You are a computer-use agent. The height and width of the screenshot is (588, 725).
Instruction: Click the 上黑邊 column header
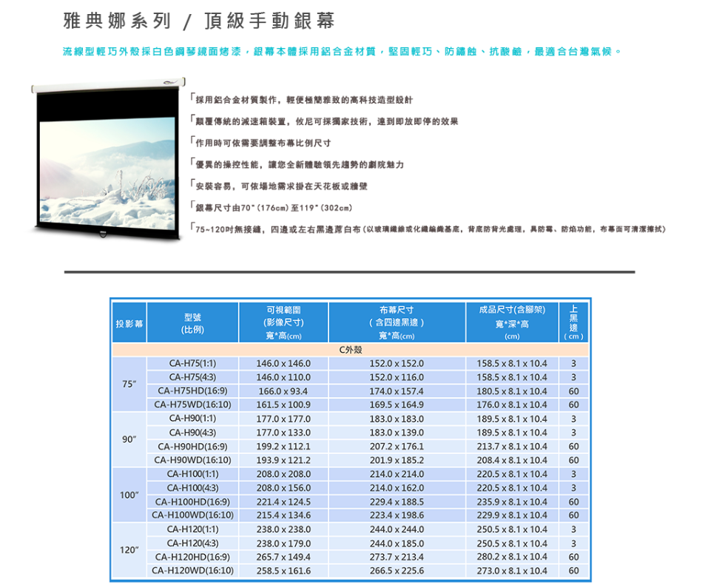coord(573,323)
